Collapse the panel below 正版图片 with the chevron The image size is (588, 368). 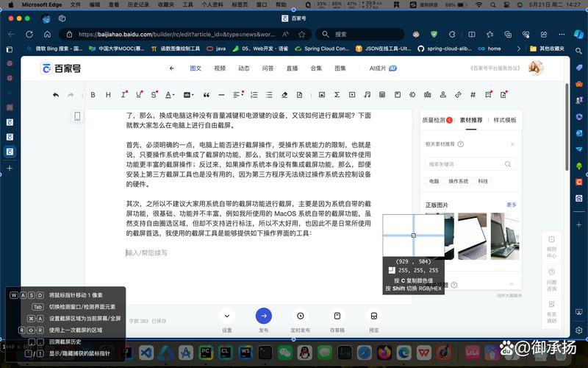click(x=512, y=284)
